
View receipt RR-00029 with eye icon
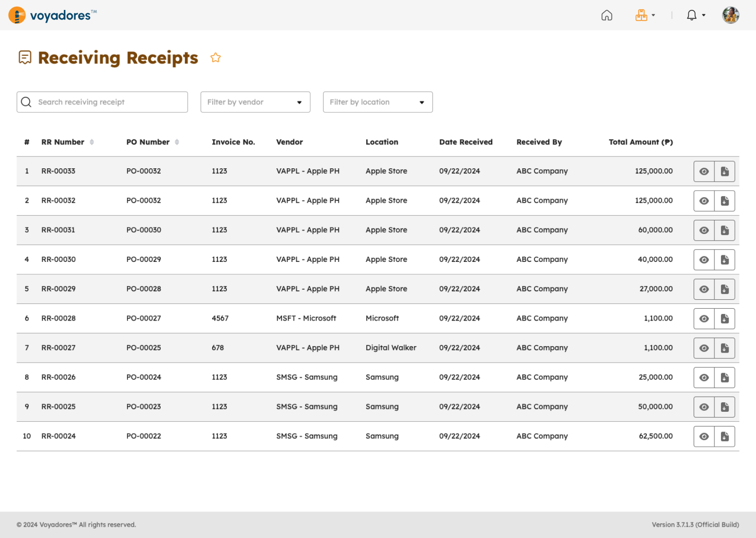click(704, 289)
